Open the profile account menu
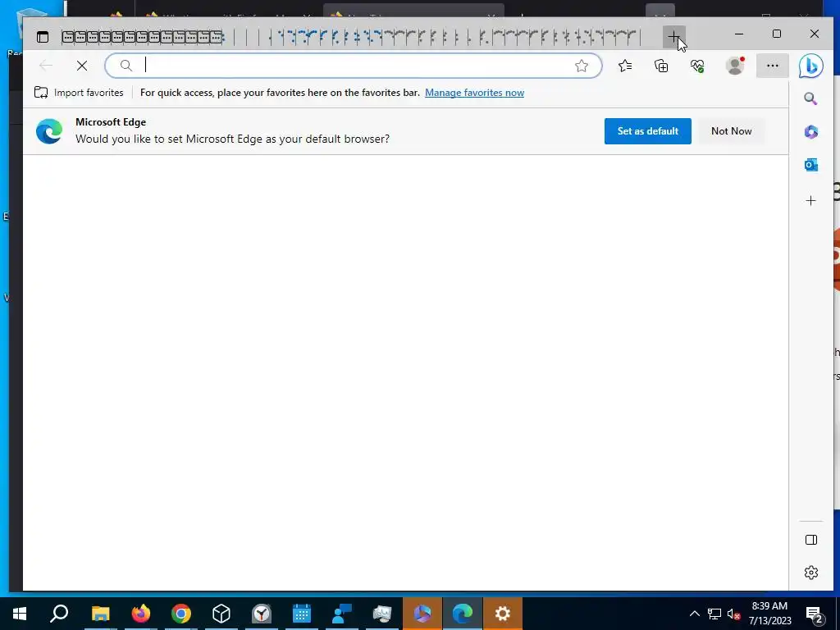This screenshot has height=630, width=840. (735, 66)
